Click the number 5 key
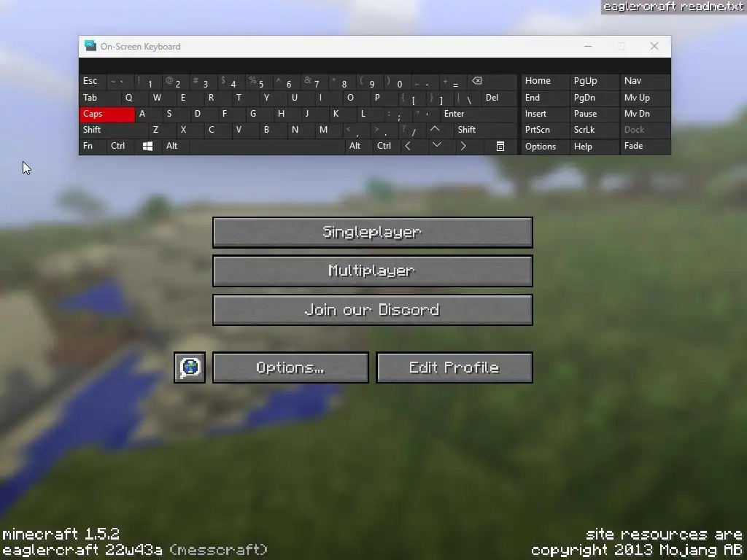This screenshot has width=747, height=560. [259, 81]
